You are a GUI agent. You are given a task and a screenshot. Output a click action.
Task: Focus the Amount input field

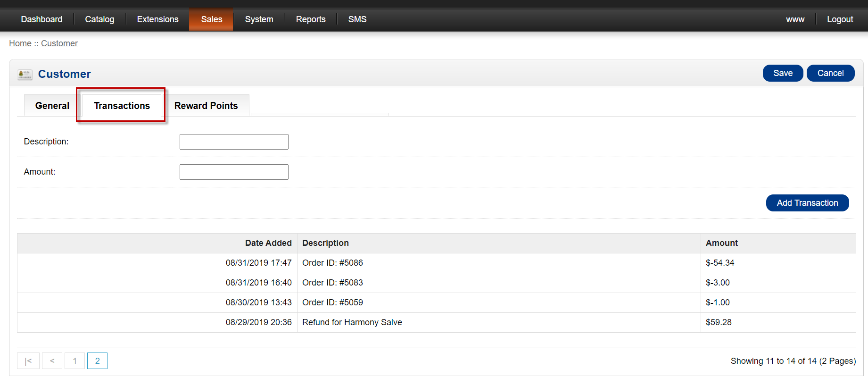tap(234, 172)
